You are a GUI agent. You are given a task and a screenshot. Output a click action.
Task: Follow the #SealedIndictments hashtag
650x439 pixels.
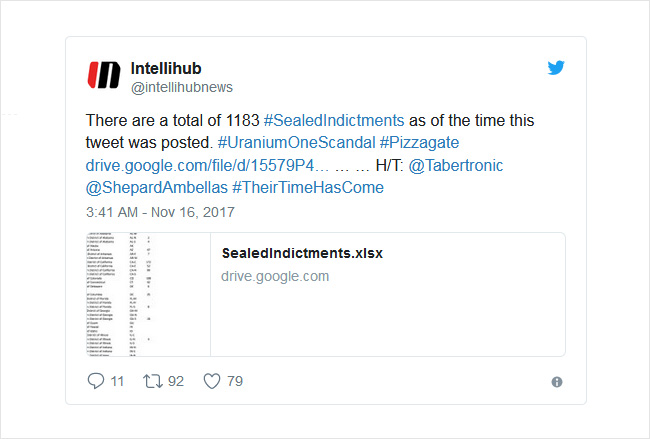click(x=334, y=120)
